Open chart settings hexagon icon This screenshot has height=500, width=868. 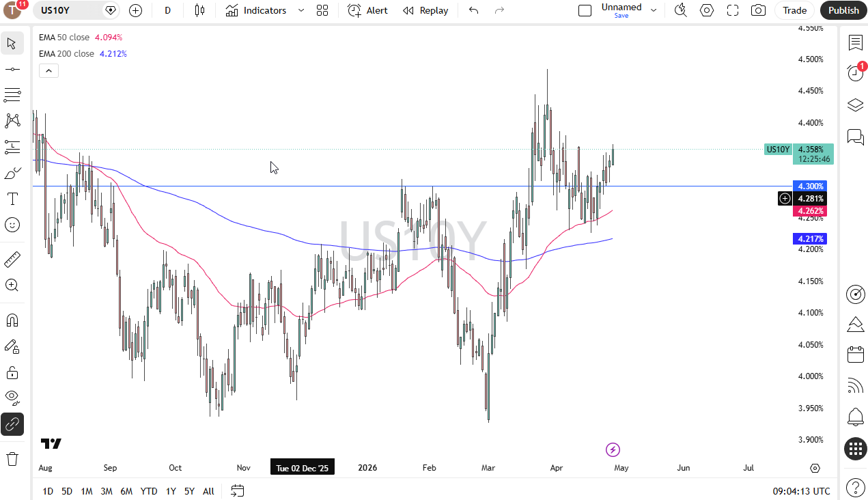pyautogui.click(x=707, y=10)
